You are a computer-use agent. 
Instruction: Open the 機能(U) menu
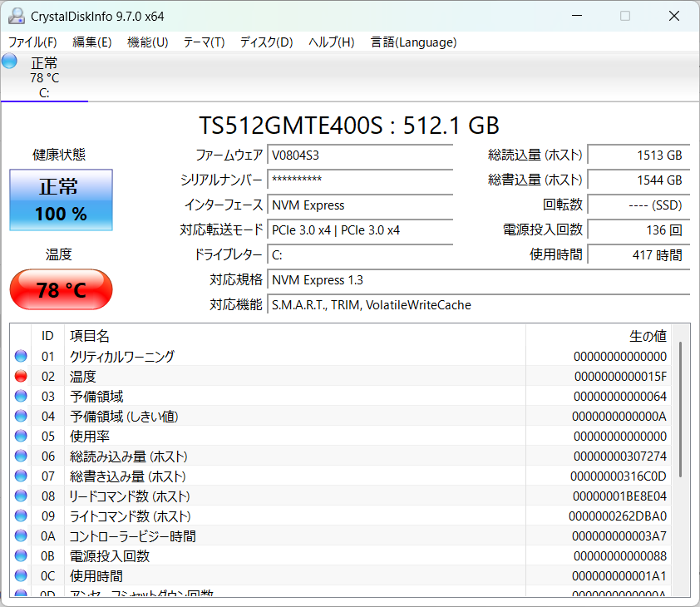148,42
